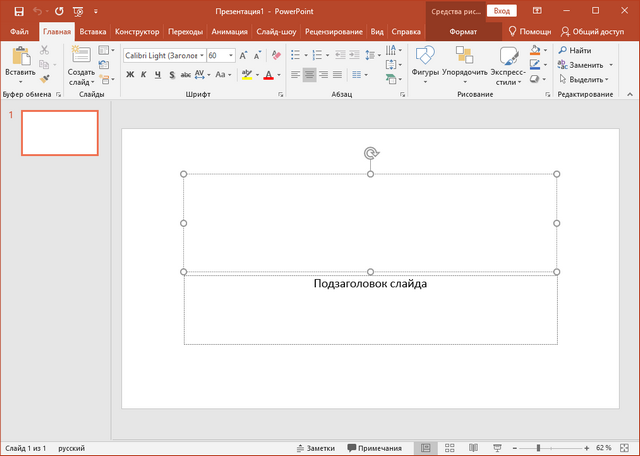The width and height of the screenshot is (640, 456).
Task: Click the Create slide (Создать слайд) icon
Action: click(80, 55)
